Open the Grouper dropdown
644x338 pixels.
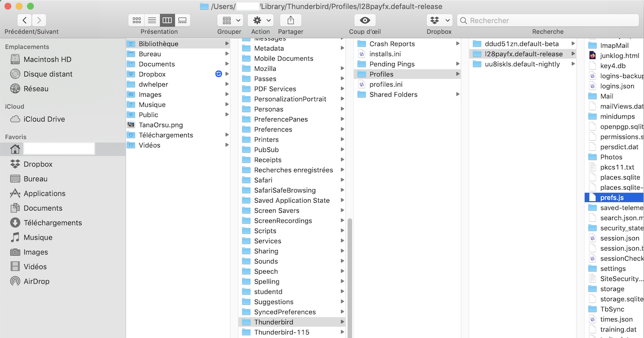point(230,20)
